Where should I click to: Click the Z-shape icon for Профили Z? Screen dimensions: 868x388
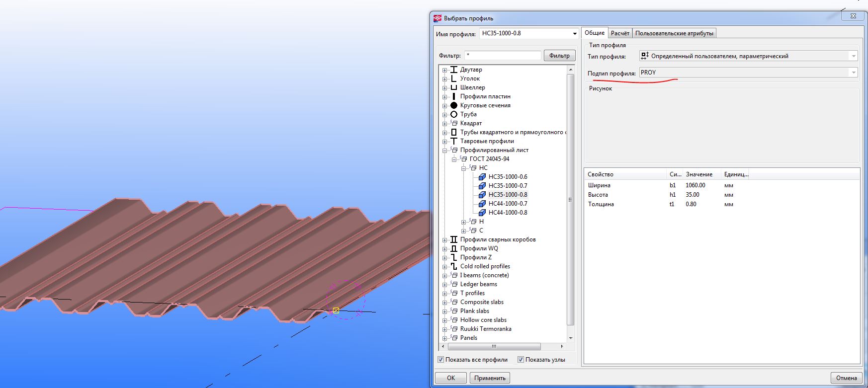453,257
